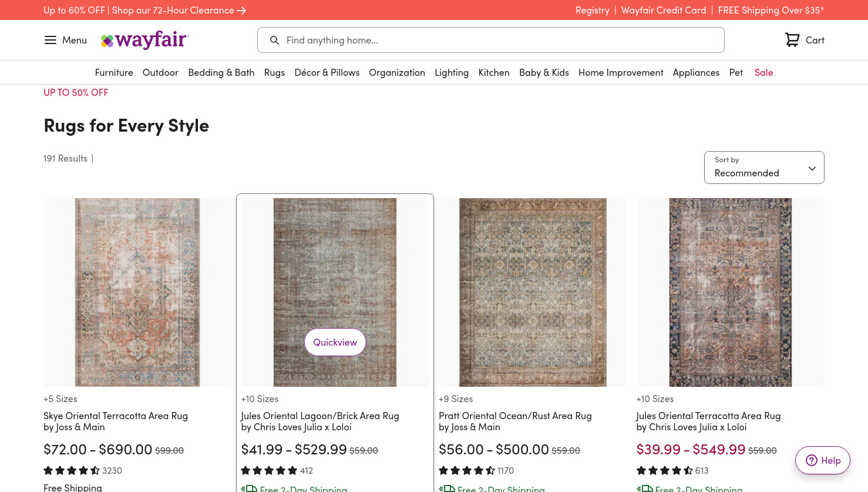Open Skye Oriental Terracotta rug thumbnail
This screenshot has height=492, width=868.
coord(137,292)
